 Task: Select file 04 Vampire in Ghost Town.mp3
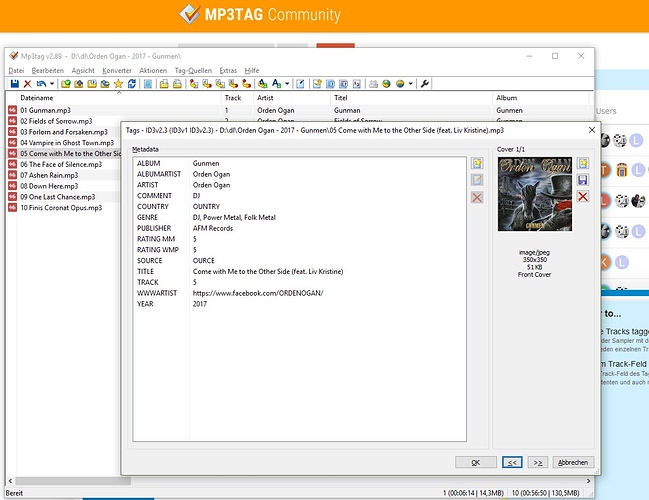[67, 143]
